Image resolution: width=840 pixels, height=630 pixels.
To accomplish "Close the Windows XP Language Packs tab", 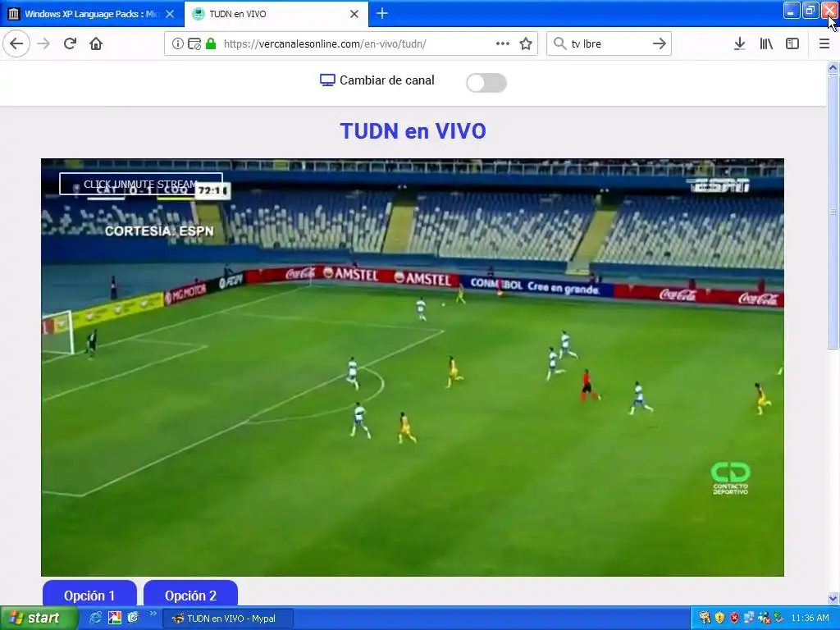I will point(170,14).
